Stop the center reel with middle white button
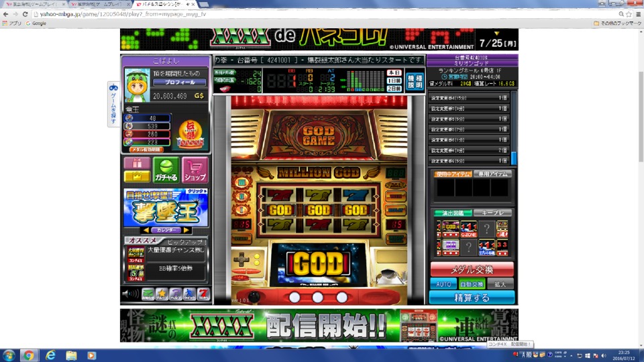 click(317, 297)
